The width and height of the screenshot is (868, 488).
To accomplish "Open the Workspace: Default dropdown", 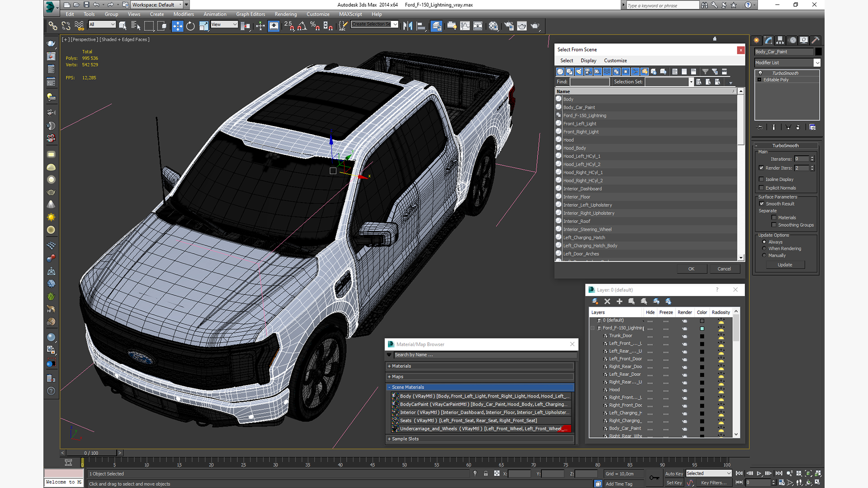I will click(x=156, y=5).
